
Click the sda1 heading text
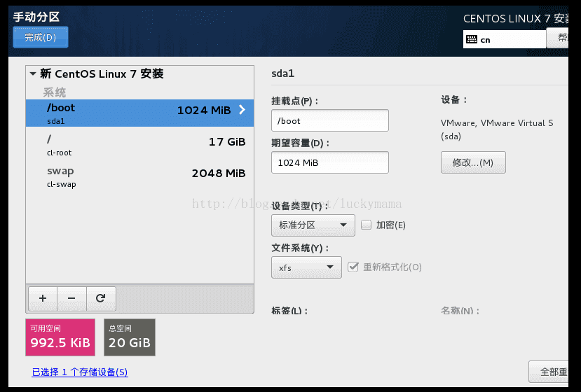click(282, 73)
